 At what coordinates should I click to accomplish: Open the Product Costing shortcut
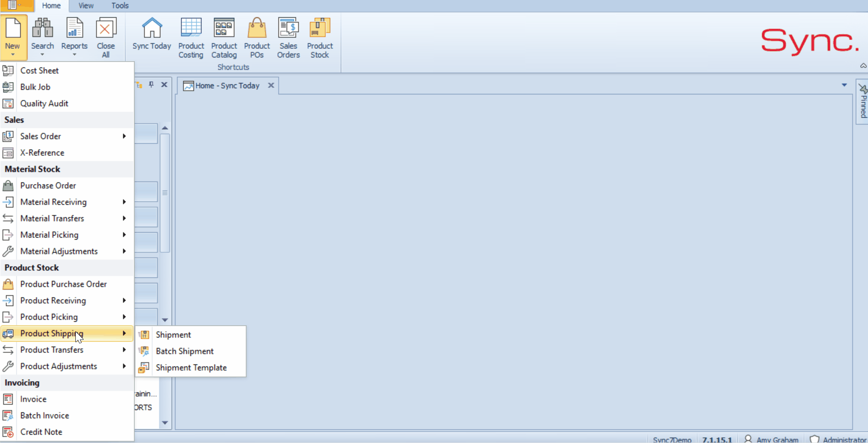191,37
